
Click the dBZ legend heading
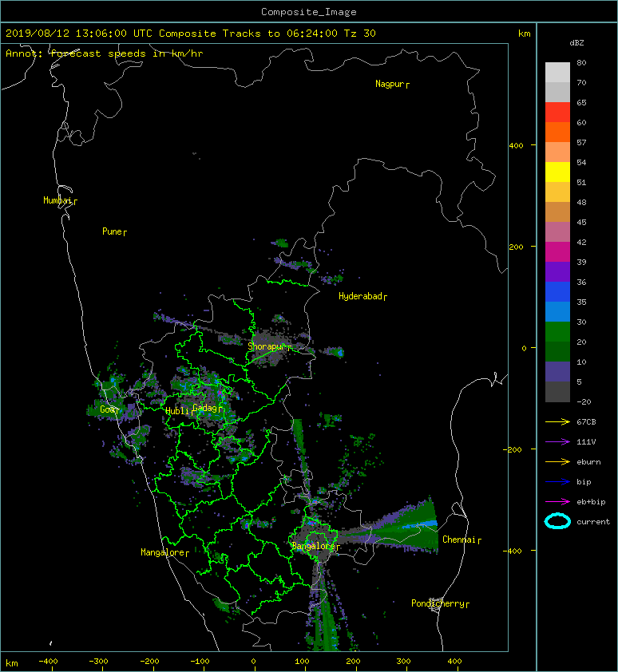(576, 43)
